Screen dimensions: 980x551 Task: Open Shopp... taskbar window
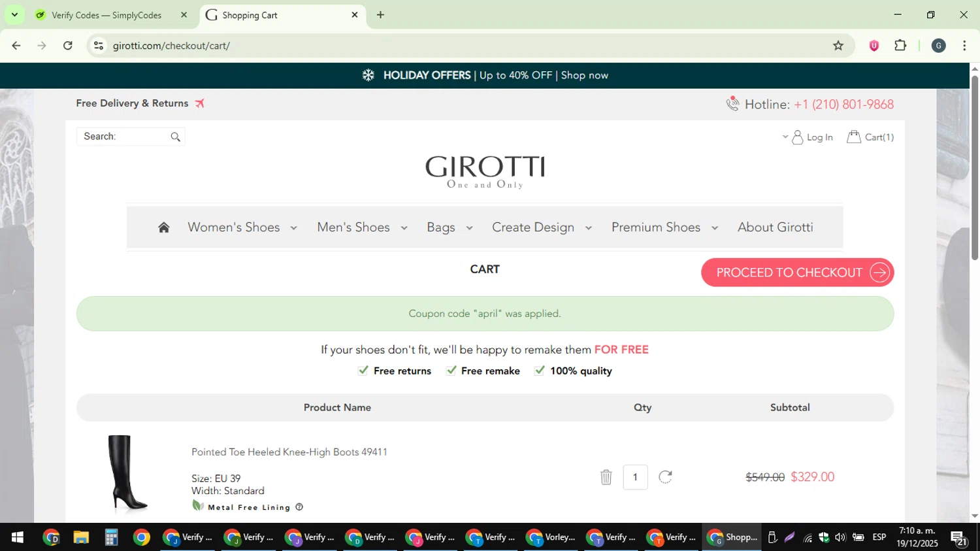(732, 537)
